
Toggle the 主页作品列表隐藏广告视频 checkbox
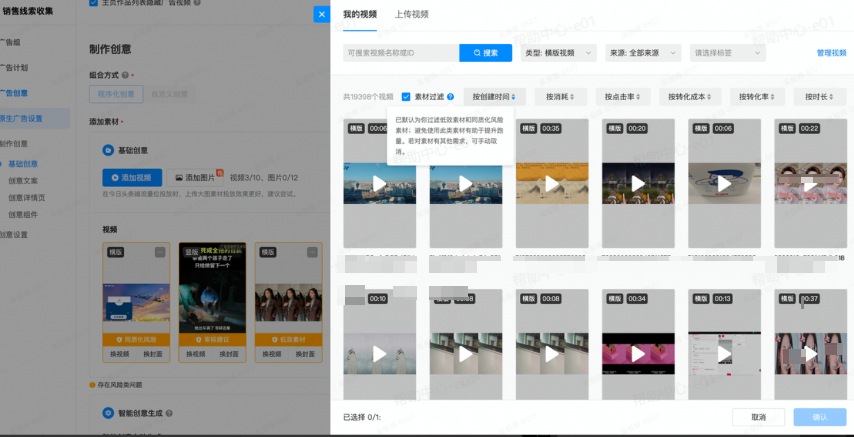tap(93, 3)
